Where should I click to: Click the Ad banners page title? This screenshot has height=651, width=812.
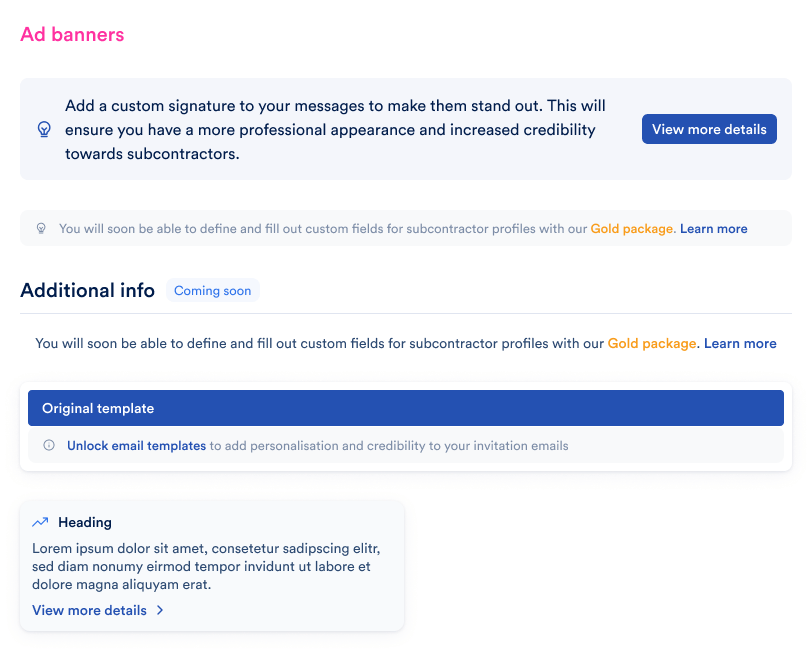(72, 35)
